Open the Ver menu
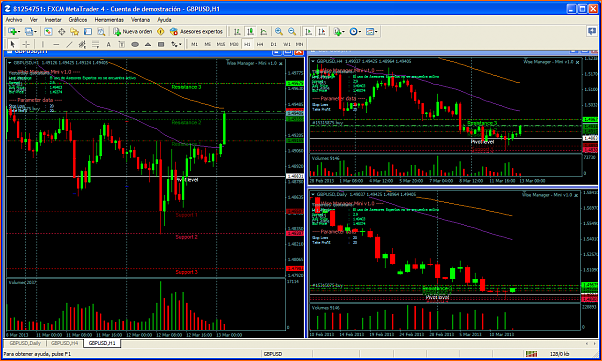Screen dimensions: 602x361 point(34,20)
